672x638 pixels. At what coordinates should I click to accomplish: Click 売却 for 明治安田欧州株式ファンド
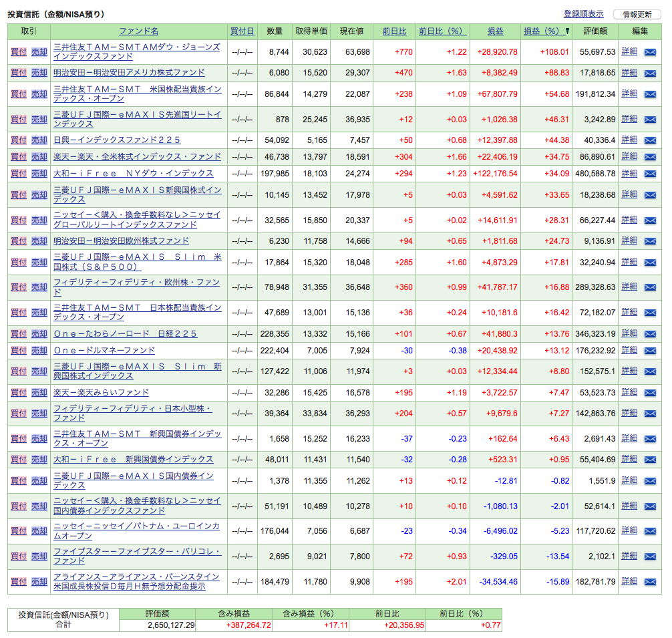(x=39, y=241)
